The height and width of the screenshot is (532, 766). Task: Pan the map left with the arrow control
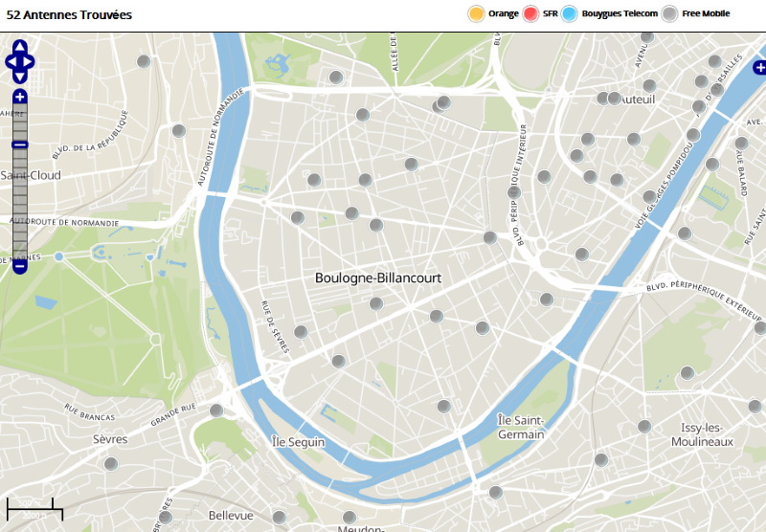click(11, 62)
